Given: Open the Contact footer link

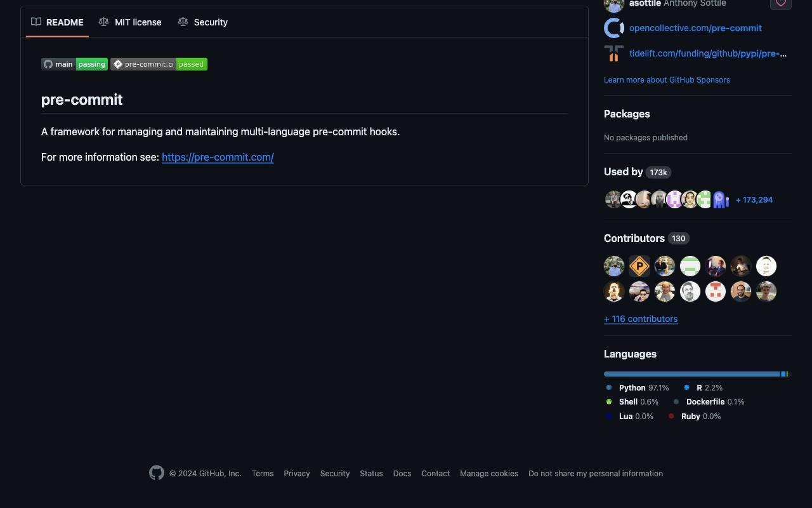Looking at the screenshot, I should (x=436, y=474).
